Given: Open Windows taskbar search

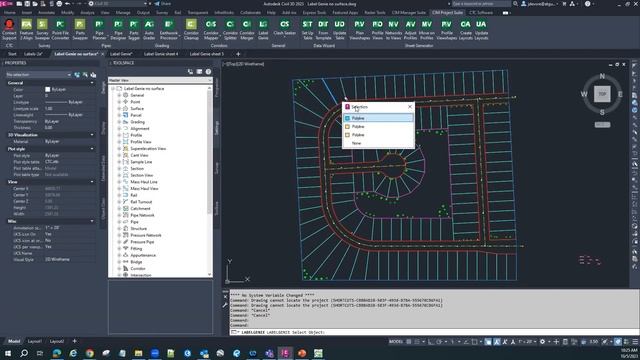Looking at the screenshot, I should [24, 353].
